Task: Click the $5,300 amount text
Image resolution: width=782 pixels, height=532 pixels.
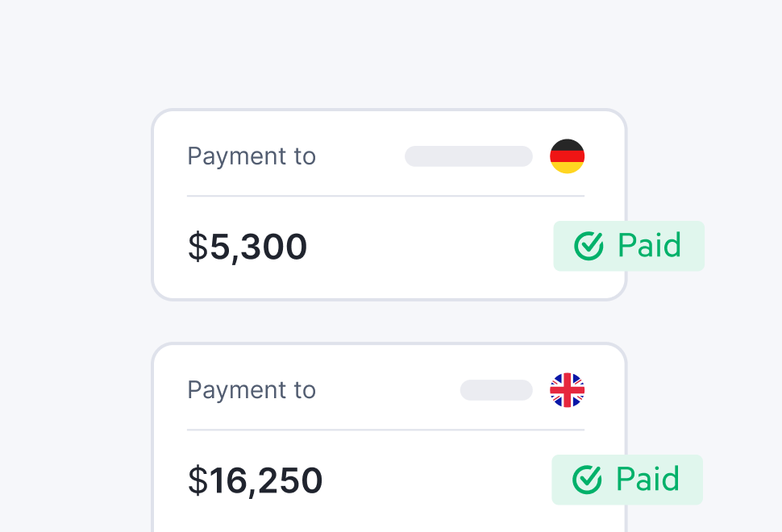Action: [x=247, y=247]
